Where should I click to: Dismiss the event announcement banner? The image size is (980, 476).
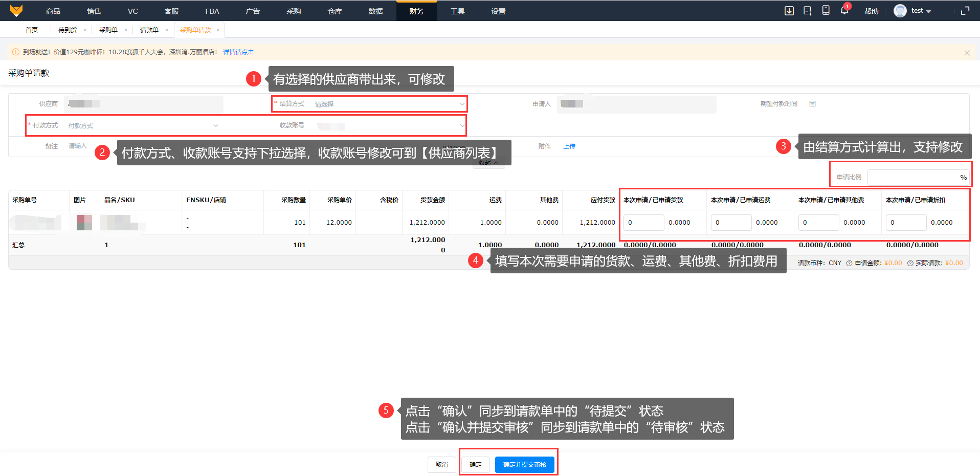pos(967,53)
